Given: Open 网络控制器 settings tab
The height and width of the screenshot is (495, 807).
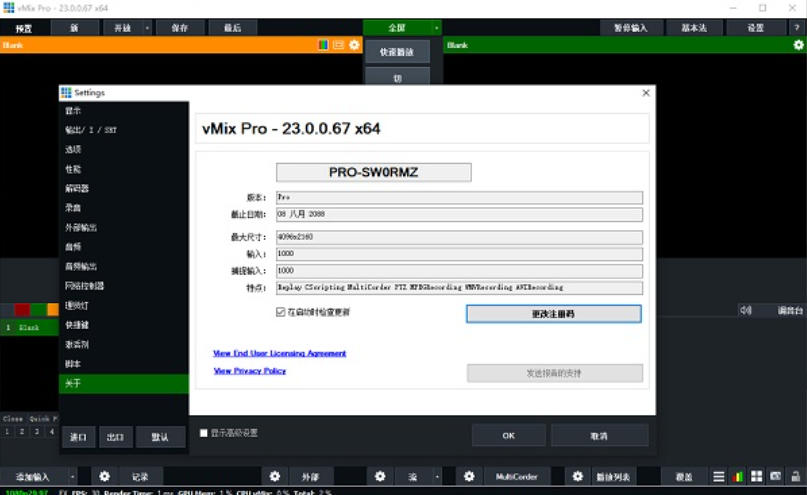Looking at the screenshot, I should point(124,286).
